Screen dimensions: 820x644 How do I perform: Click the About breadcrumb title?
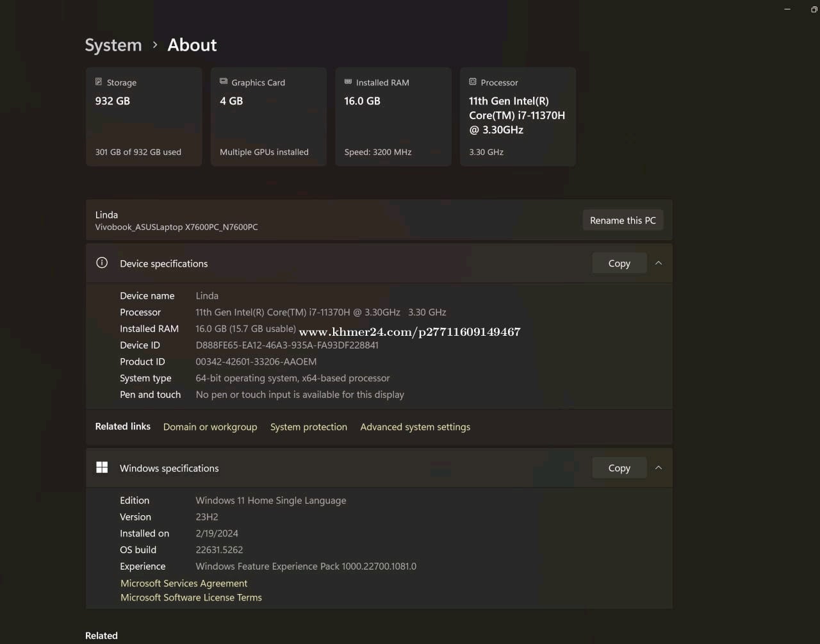pyautogui.click(x=192, y=45)
